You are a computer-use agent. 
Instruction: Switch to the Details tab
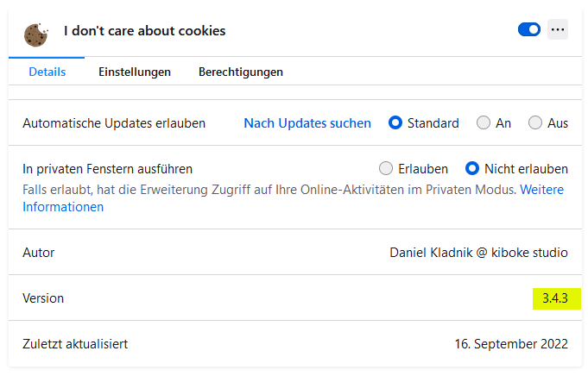click(47, 72)
